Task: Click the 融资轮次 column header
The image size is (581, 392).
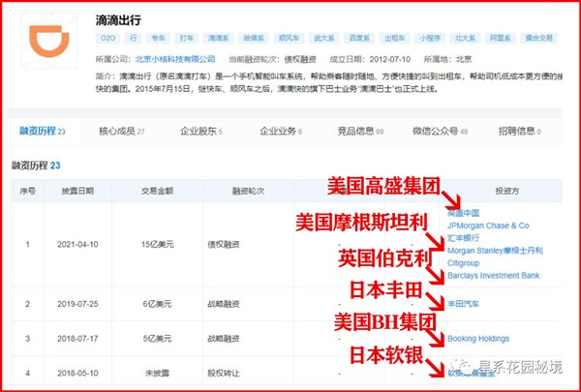Action: tap(248, 192)
